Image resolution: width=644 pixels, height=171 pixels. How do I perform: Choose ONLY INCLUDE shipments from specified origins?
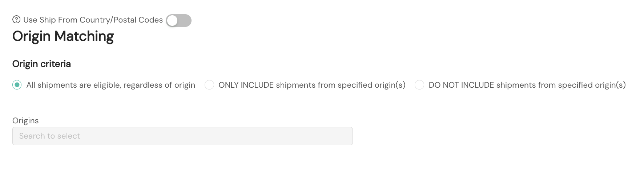(x=209, y=85)
